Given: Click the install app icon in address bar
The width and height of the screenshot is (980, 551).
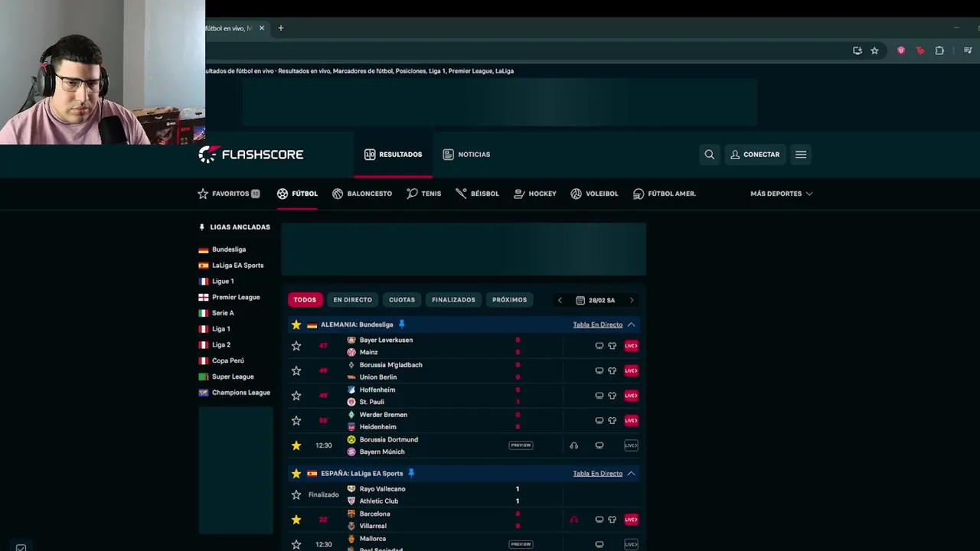Looking at the screenshot, I should click(857, 51).
